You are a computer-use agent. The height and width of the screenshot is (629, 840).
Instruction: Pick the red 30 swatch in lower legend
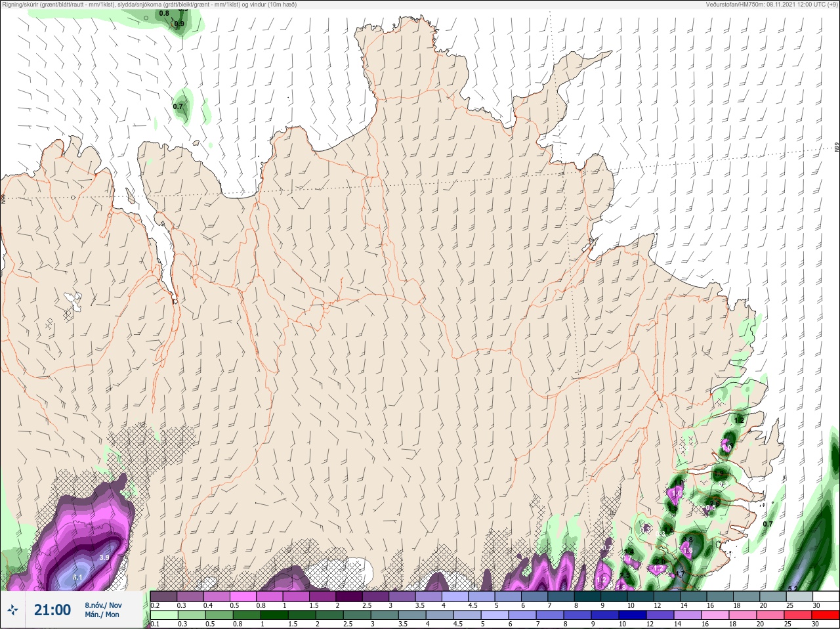coord(826,615)
